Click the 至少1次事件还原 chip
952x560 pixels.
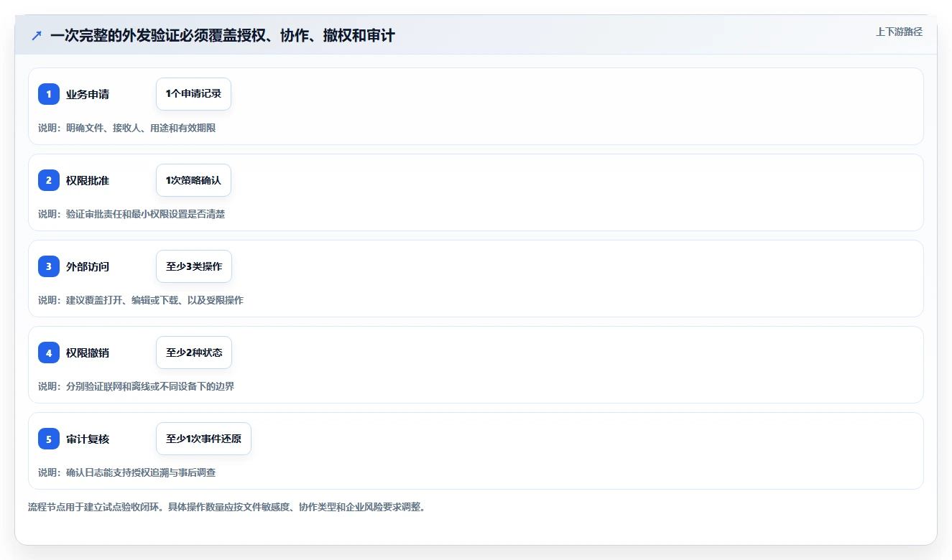pyautogui.click(x=203, y=439)
